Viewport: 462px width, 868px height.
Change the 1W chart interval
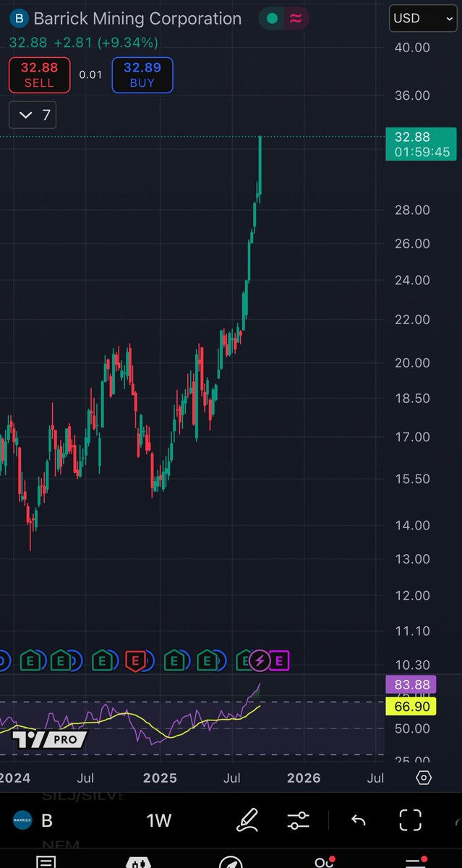click(x=158, y=820)
